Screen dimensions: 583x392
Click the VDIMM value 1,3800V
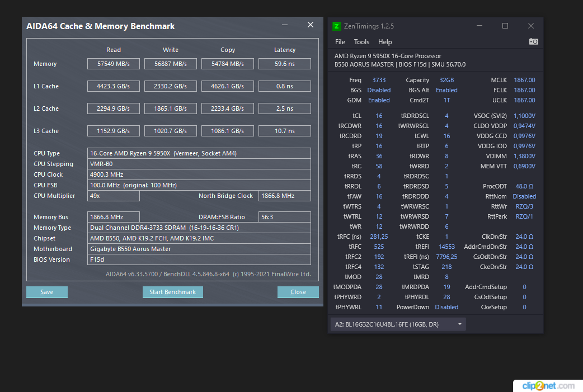524,156
